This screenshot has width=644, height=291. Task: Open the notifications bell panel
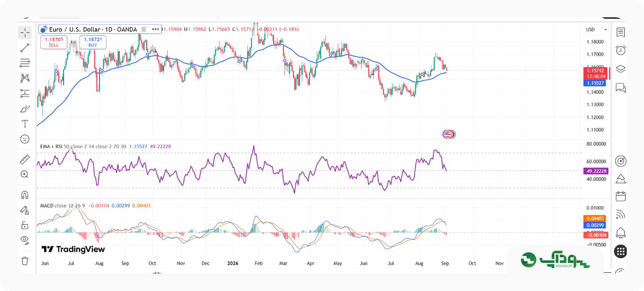[x=621, y=233]
